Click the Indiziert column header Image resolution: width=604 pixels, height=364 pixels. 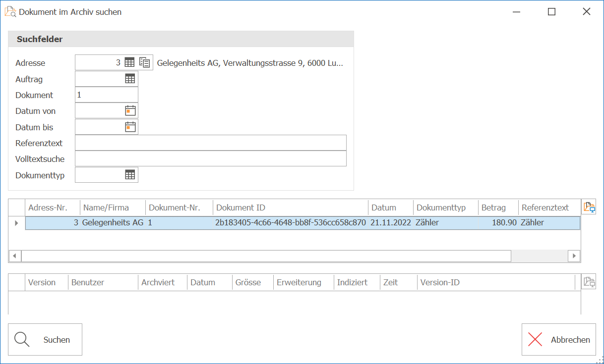pyautogui.click(x=357, y=282)
